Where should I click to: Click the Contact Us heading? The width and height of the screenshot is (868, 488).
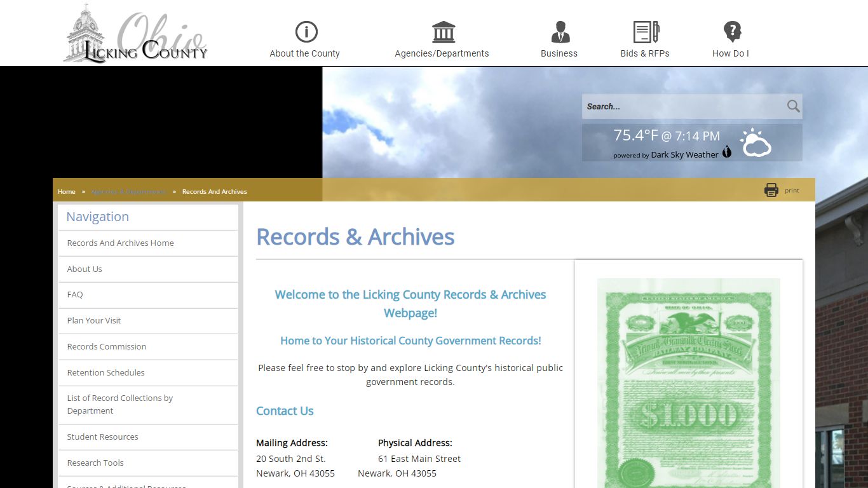click(x=285, y=410)
